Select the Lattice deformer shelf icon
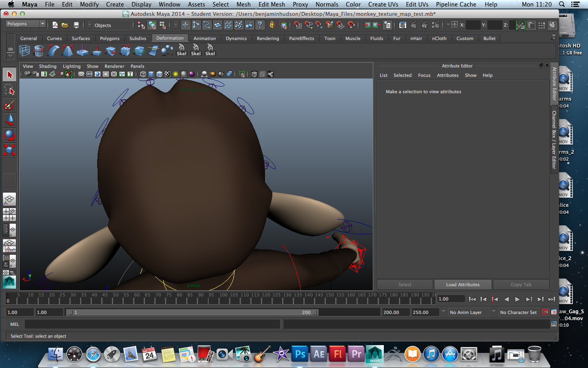Viewport: 588px width, 368px height. (x=24, y=51)
